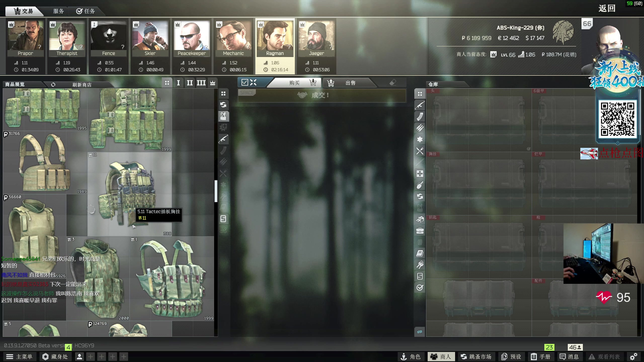Open 跳蚤市场 flea market
Screen dimensions: 644x362
pyautogui.click(x=476, y=356)
